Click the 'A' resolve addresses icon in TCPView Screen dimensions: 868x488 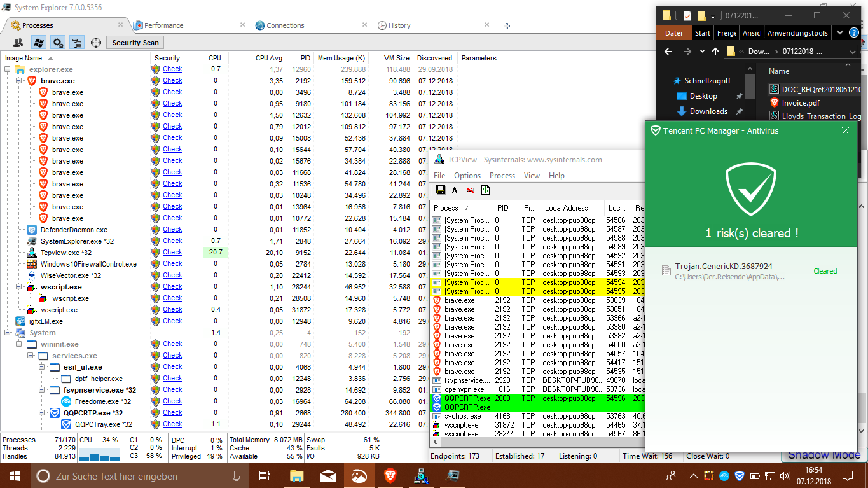tap(455, 190)
